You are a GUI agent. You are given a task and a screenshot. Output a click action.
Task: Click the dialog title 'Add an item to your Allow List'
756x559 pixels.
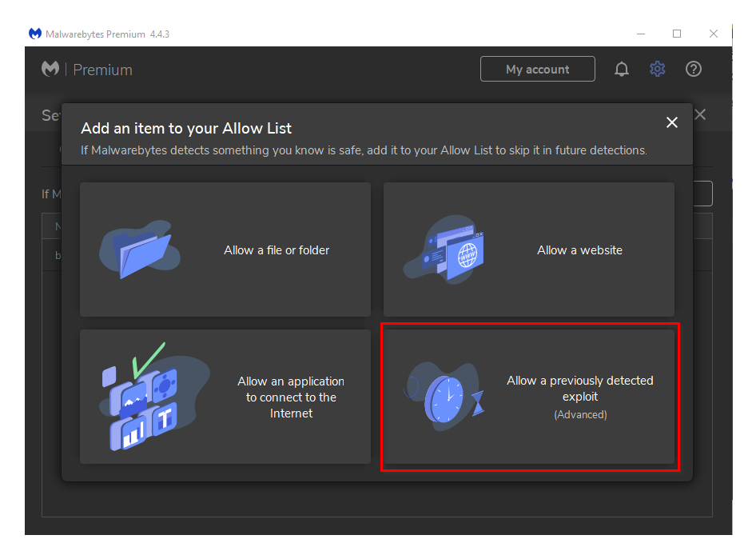[186, 128]
